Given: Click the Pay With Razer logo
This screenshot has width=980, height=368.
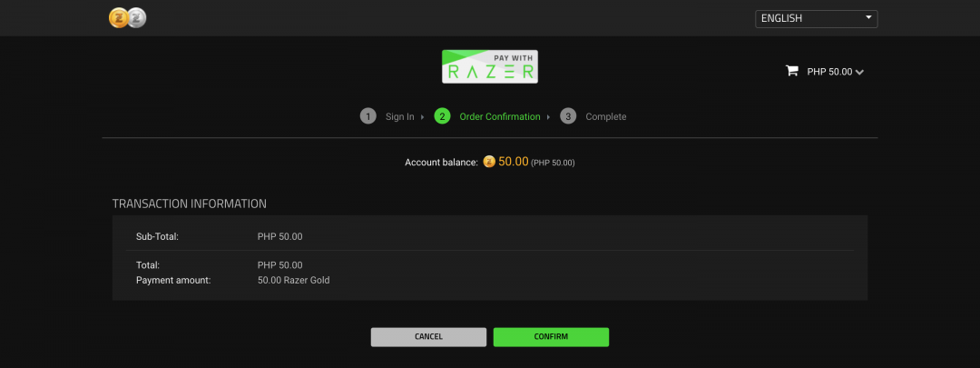Looking at the screenshot, I should coord(489,66).
